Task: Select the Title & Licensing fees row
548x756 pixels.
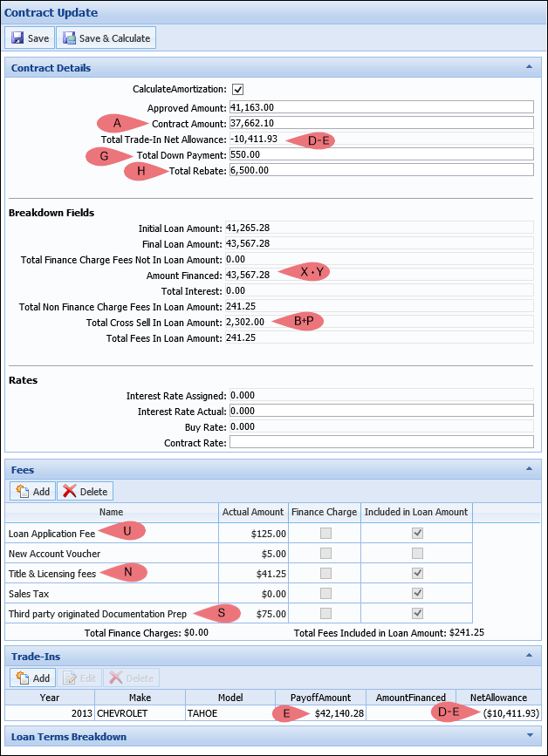Action: coord(239,574)
